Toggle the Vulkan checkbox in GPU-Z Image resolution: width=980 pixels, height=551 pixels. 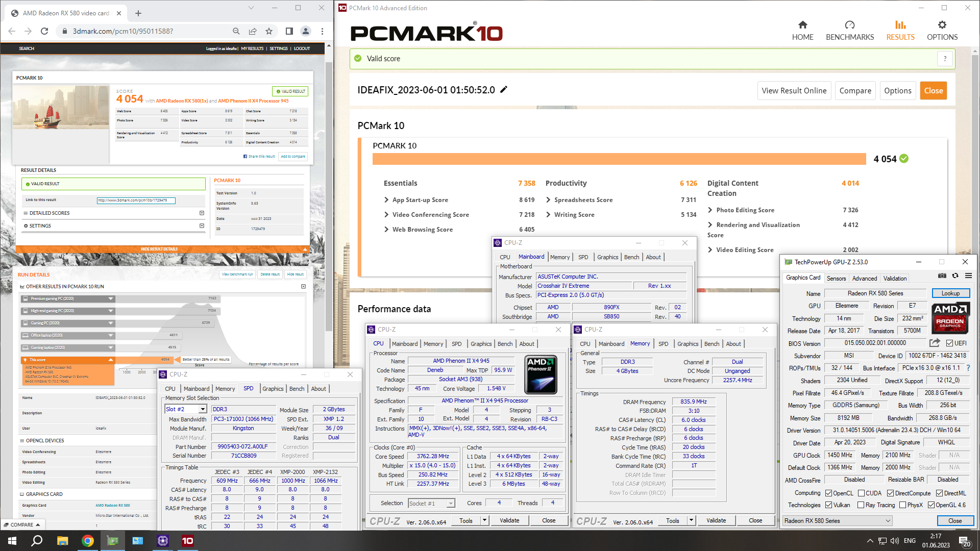pos(829,505)
